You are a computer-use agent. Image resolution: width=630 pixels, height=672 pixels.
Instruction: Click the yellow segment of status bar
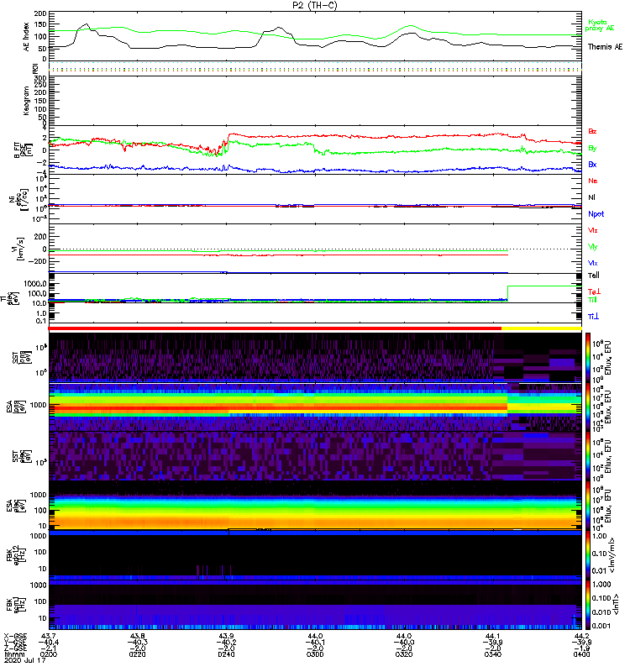coord(541,328)
